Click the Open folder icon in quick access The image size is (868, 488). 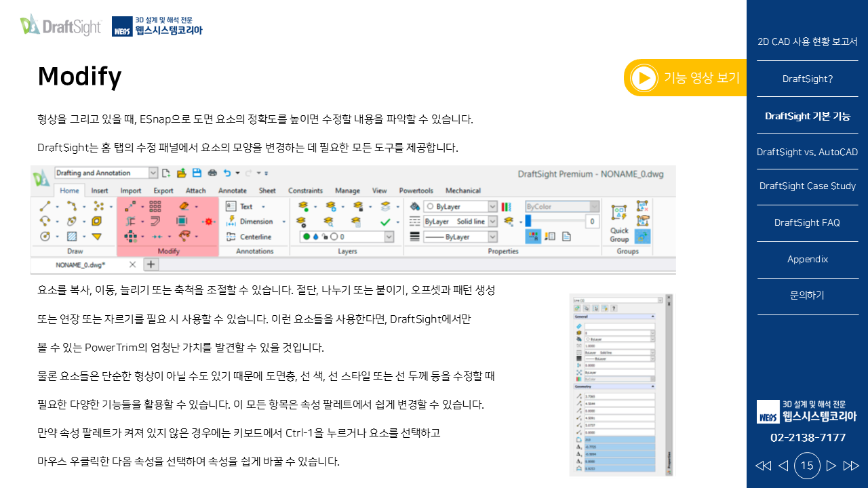tap(181, 174)
